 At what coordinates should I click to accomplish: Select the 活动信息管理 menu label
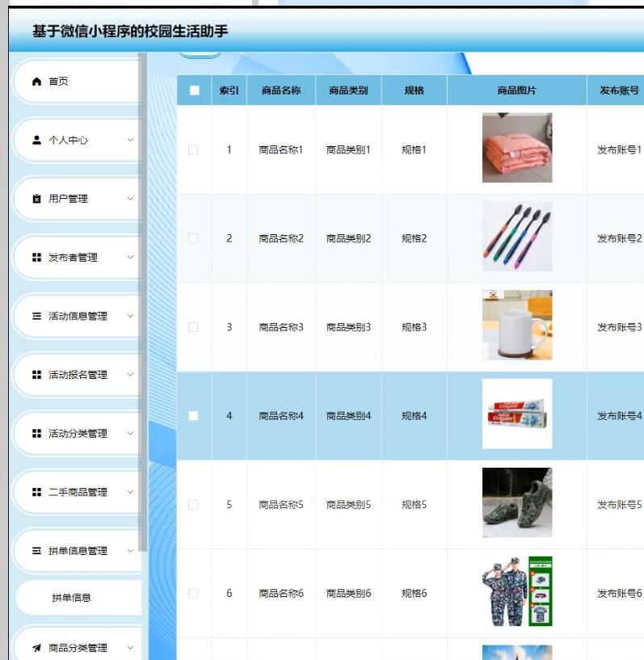pos(78,316)
